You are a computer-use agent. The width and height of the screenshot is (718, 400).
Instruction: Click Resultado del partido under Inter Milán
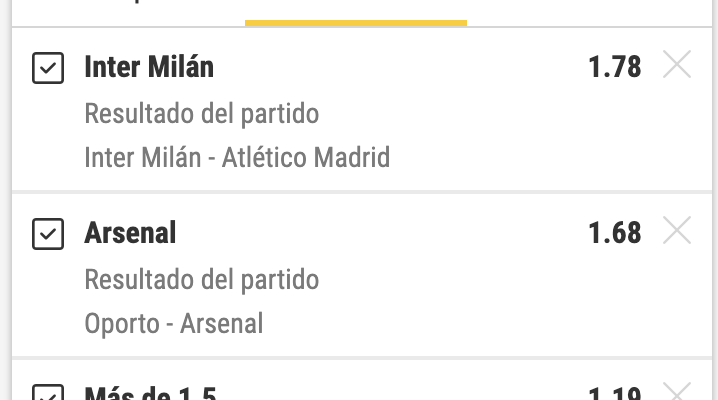201,114
